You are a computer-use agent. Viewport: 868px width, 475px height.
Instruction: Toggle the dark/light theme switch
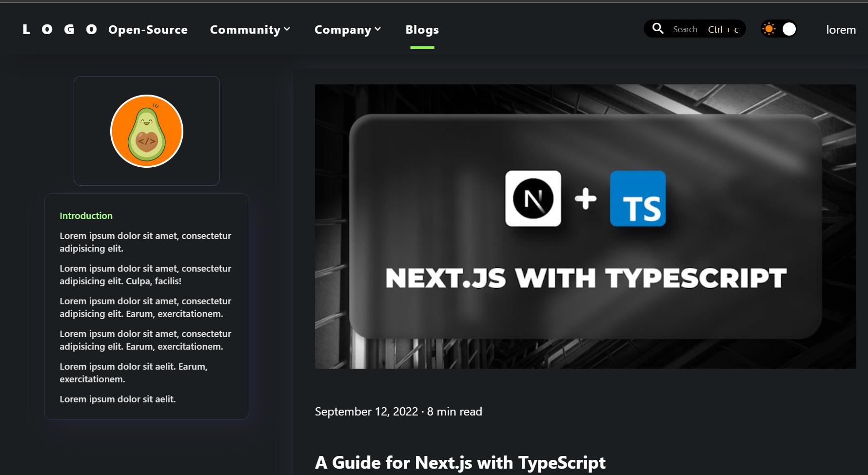tap(779, 29)
